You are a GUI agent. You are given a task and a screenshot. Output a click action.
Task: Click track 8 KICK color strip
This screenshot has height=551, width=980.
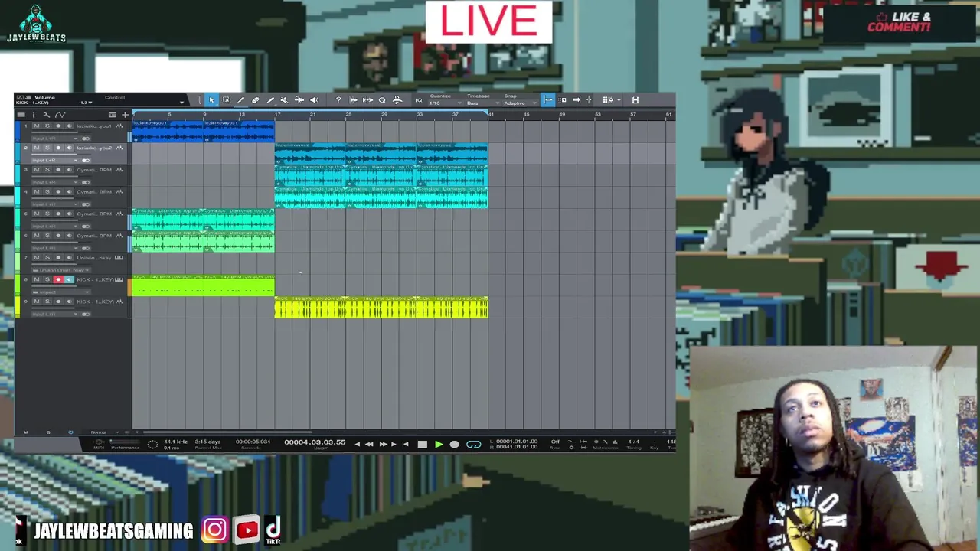point(18,285)
